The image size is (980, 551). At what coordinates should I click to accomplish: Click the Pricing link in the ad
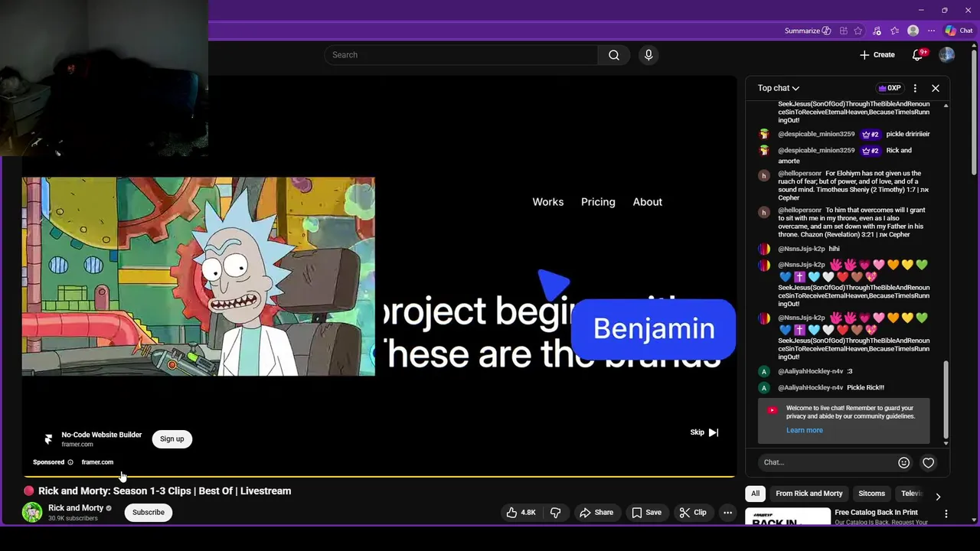[x=598, y=202]
